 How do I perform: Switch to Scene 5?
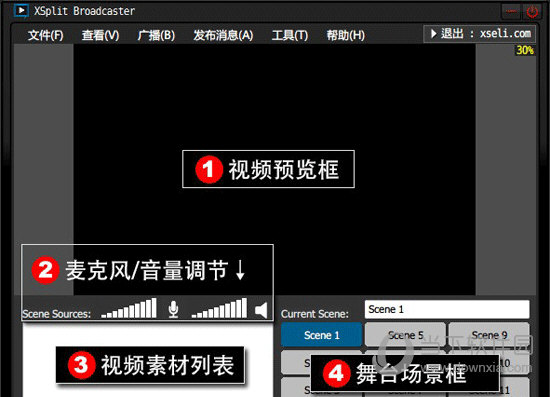[405, 335]
